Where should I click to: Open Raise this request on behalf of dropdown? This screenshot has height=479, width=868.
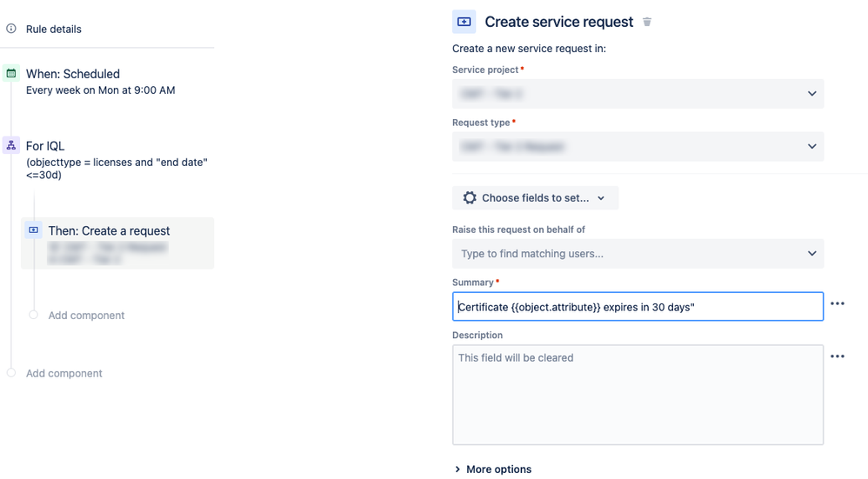(638, 254)
